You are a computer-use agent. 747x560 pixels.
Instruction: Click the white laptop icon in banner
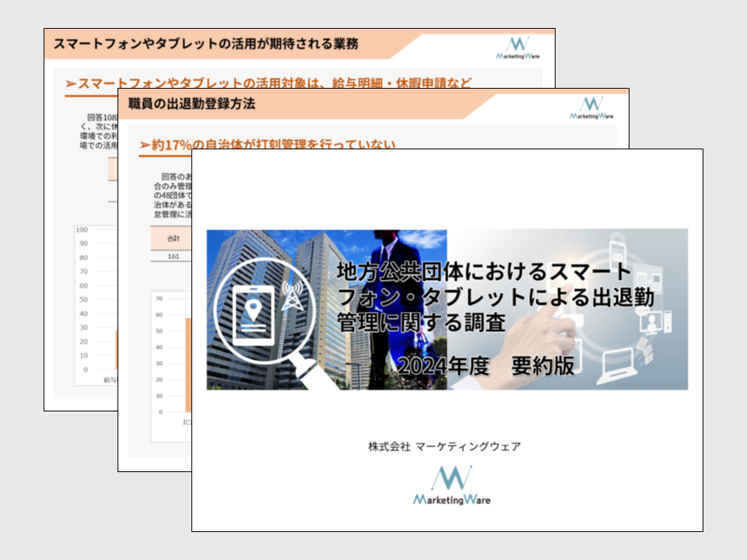click(x=619, y=363)
